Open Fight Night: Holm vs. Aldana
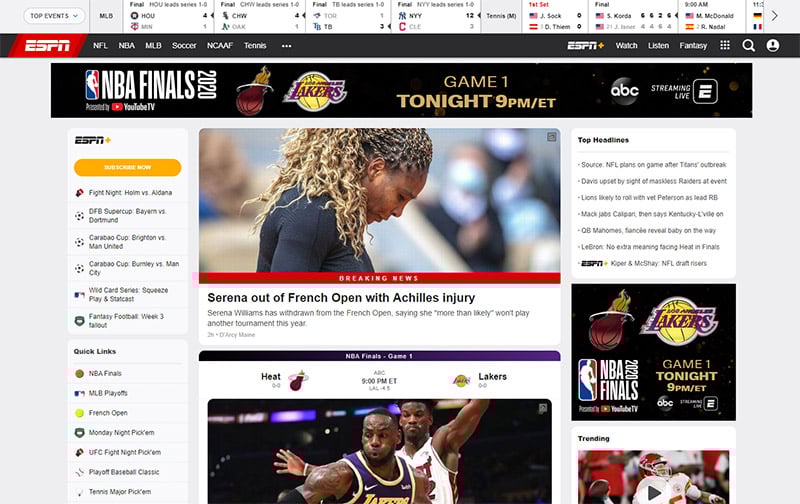This screenshot has height=504, width=800. tap(130, 193)
